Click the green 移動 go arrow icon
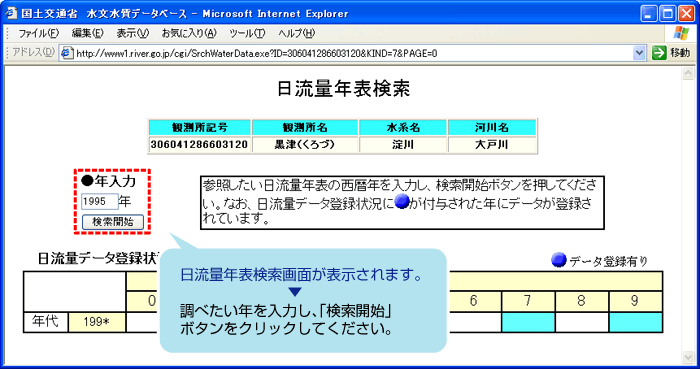The image size is (700, 369). coord(659,53)
